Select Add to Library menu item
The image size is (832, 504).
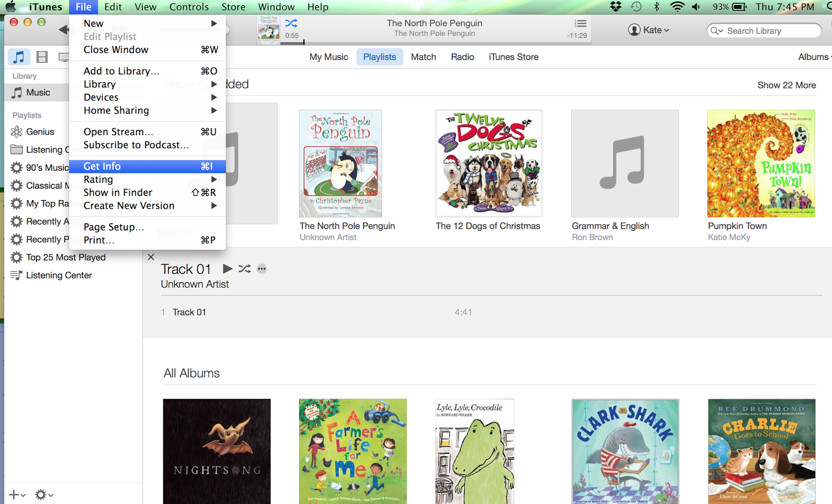point(148,71)
